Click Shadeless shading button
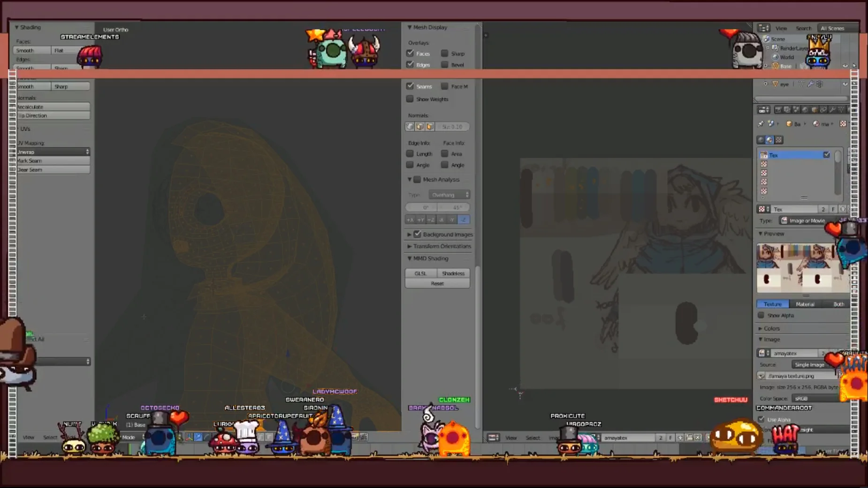Image resolution: width=868 pixels, height=488 pixels. (453, 273)
